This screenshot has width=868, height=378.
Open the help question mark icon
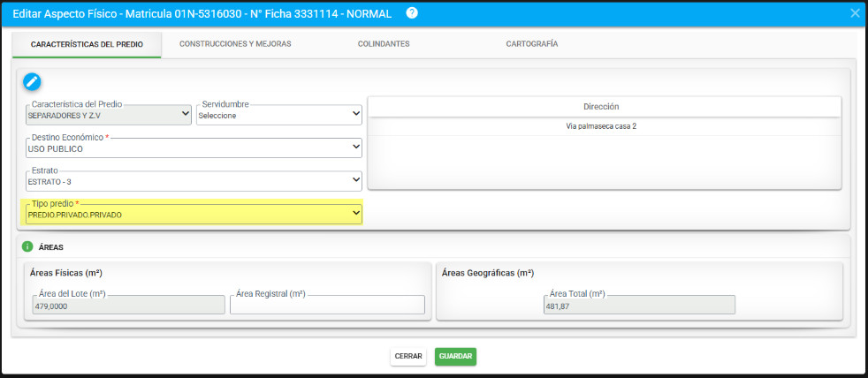(x=412, y=13)
